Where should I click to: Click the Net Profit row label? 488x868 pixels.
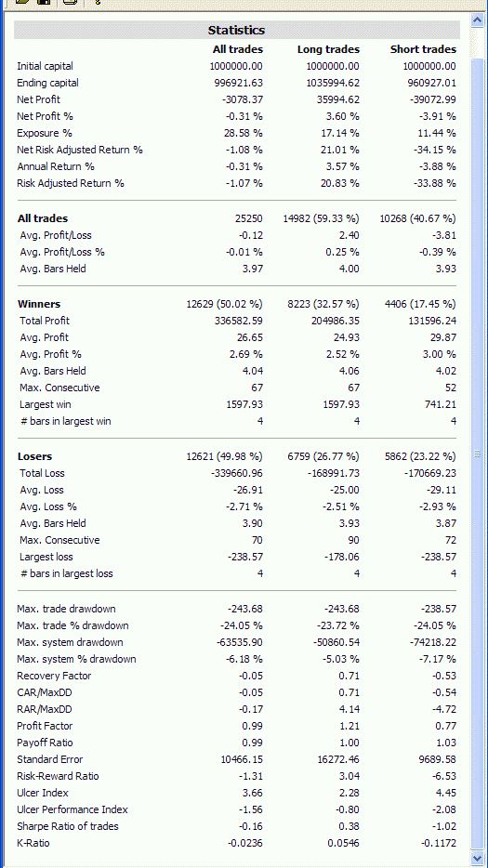(x=39, y=99)
